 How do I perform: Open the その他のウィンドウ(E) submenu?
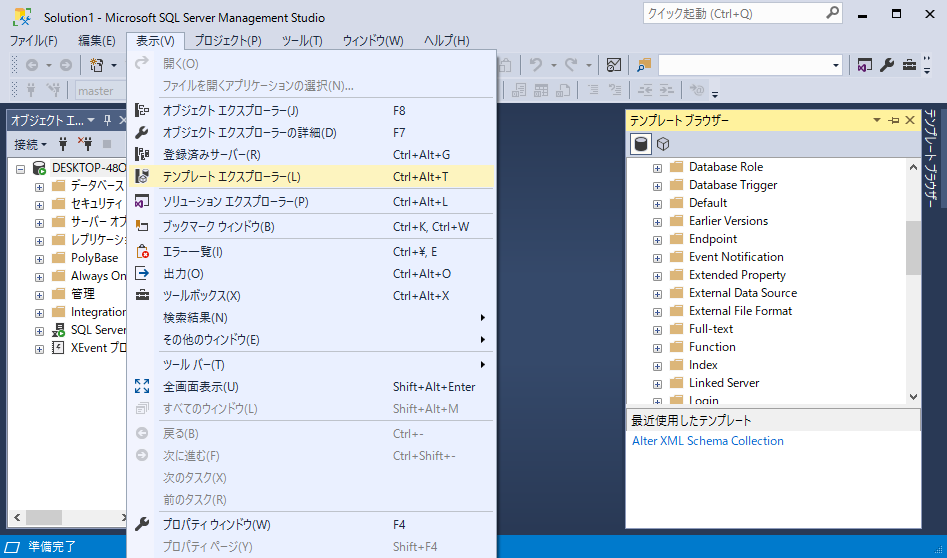(x=311, y=340)
